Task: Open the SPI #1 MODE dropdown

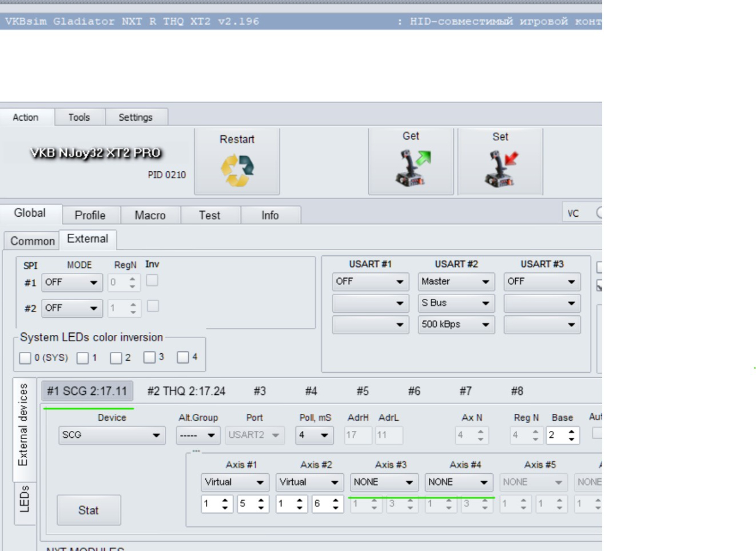Action: tap(72, 283)
